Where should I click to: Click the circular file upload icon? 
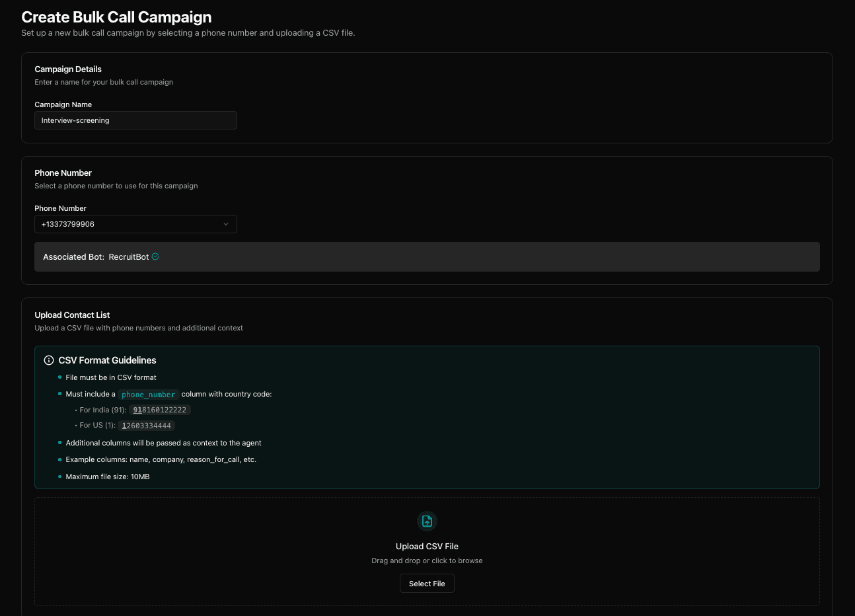pyautogui.click(x=427, y=521)
